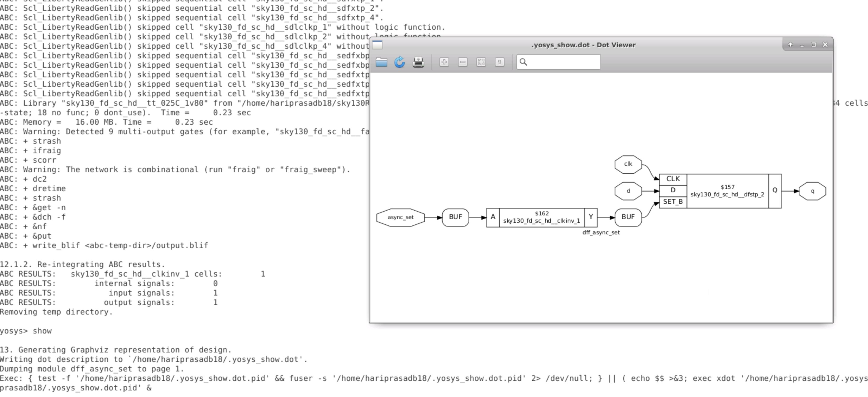Screen dimensions: 868x397
Task: Select the async_set input node
Action: point(400,217)
